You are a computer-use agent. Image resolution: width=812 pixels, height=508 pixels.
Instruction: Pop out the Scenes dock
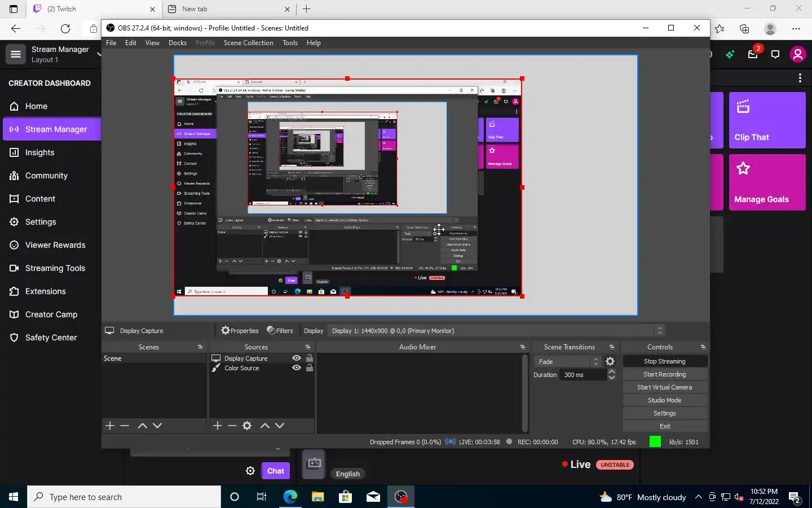[x=200, y=347]
